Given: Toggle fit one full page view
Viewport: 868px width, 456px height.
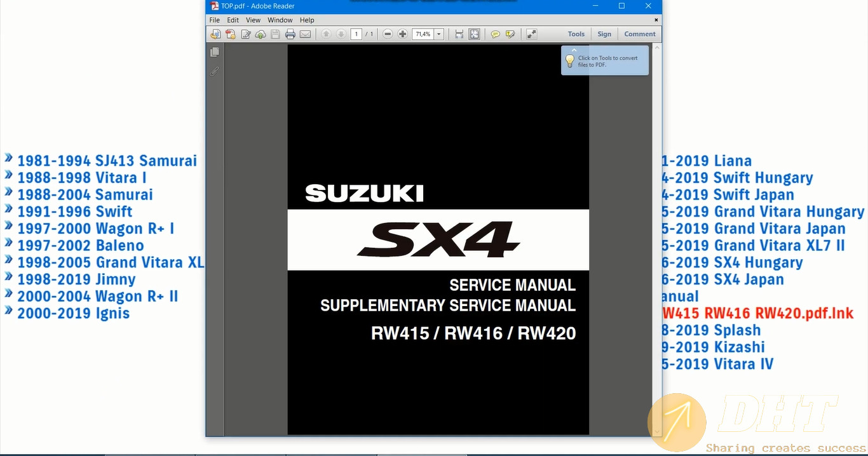Looking at the screenshot, I should (474, 34).
